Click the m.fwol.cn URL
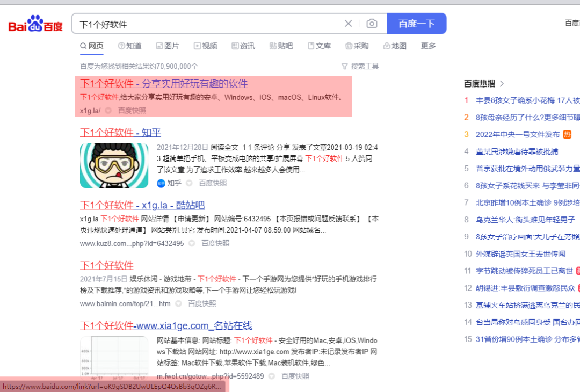 (x=210, y=376)
